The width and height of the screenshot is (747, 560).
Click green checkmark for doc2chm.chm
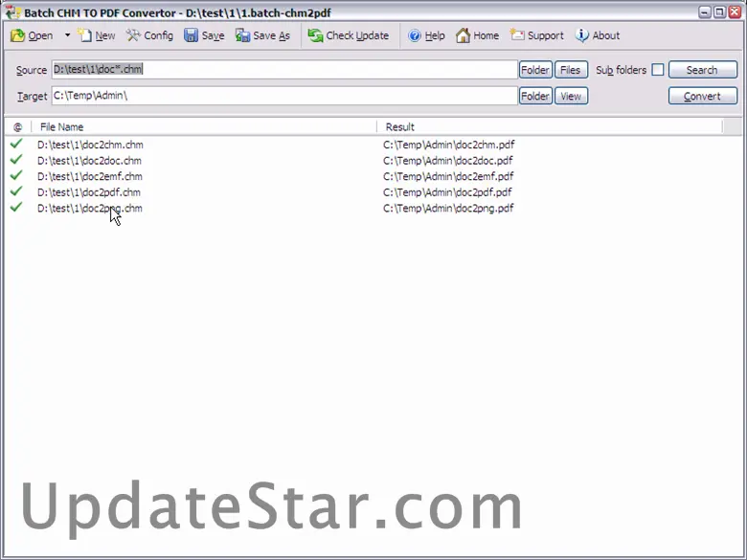(x=16, y=144)
